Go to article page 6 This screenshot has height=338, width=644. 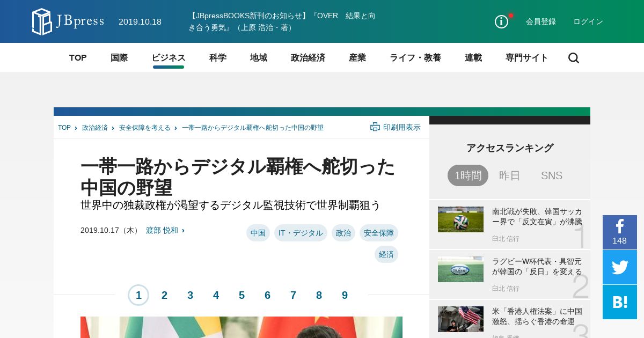[x=267, y=295]
